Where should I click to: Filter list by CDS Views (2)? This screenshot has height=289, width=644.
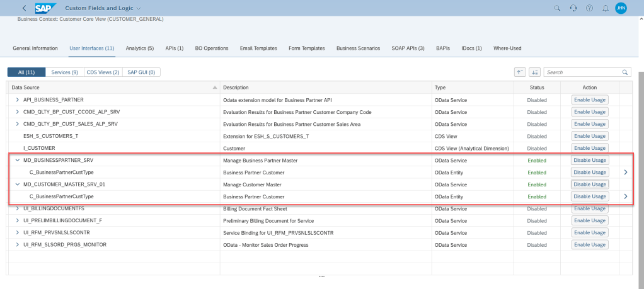102,72
